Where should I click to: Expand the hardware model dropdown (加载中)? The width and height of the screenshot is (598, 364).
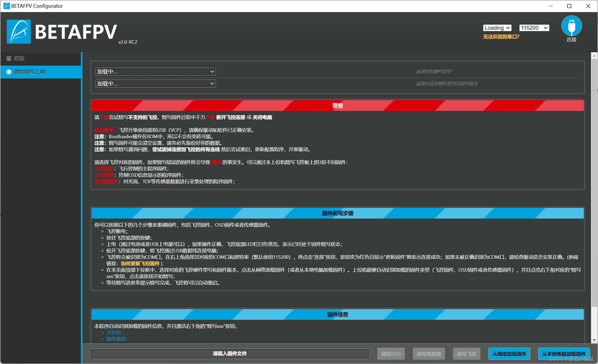(155, 72)
